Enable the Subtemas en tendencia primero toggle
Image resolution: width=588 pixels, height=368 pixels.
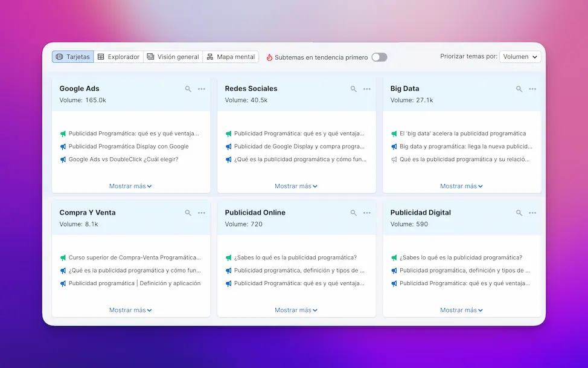point(379,57)
